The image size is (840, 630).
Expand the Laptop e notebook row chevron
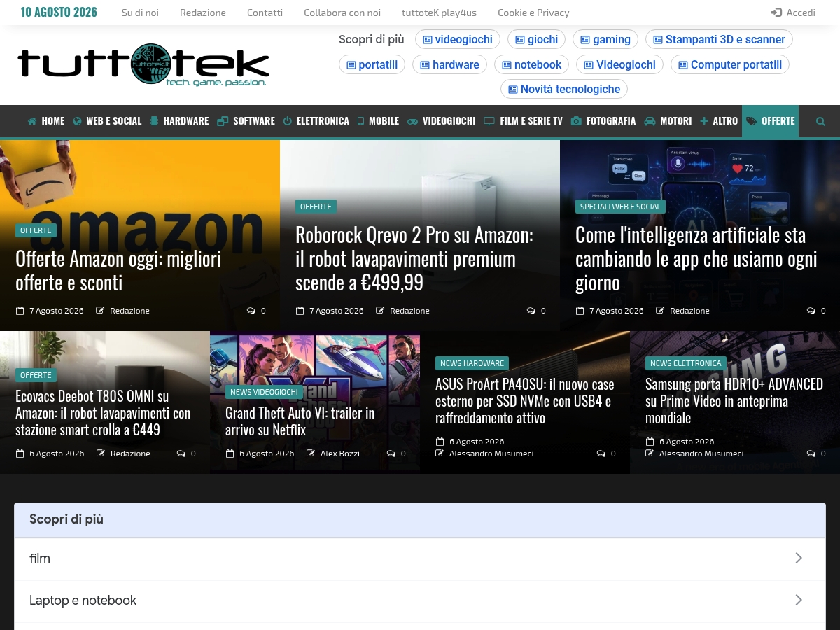tap(799, 600)
